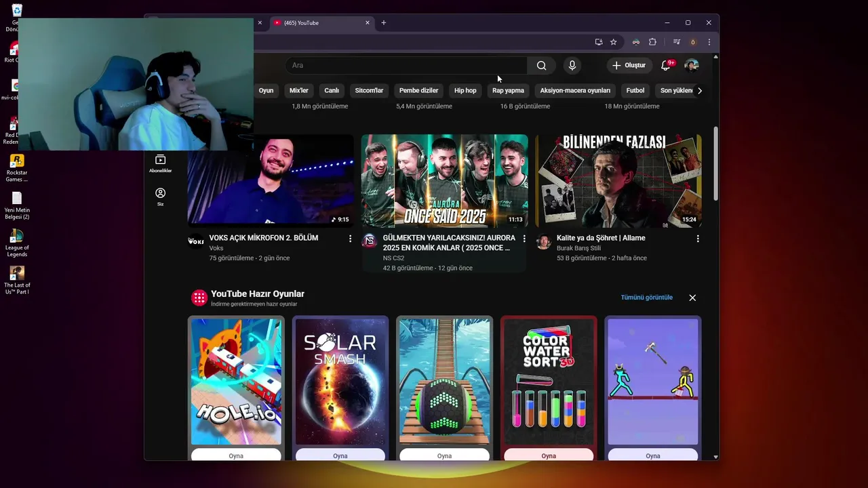Open Chrome three-dot menu

[x=709, y=42]
